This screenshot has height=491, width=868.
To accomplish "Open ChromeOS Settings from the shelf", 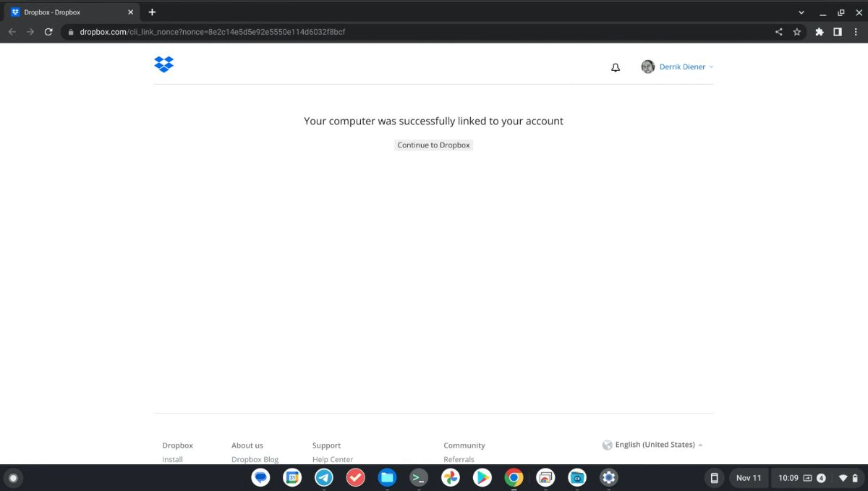I will [x=608, y=477].
